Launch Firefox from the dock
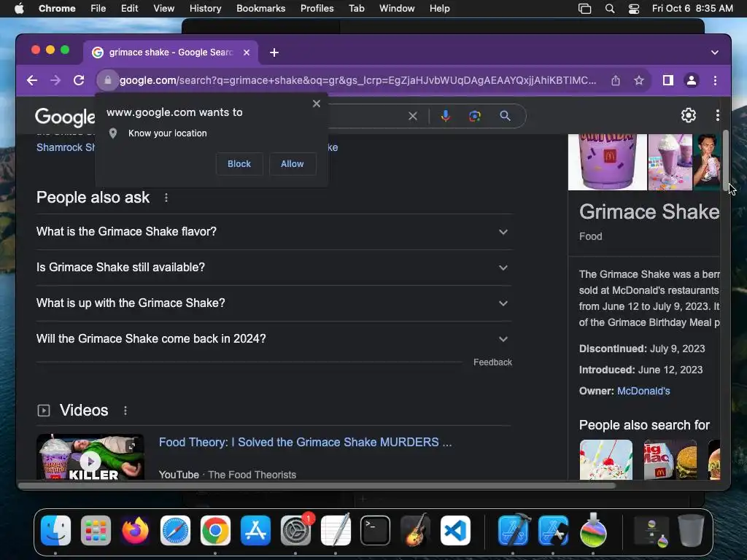 point(135,531)
